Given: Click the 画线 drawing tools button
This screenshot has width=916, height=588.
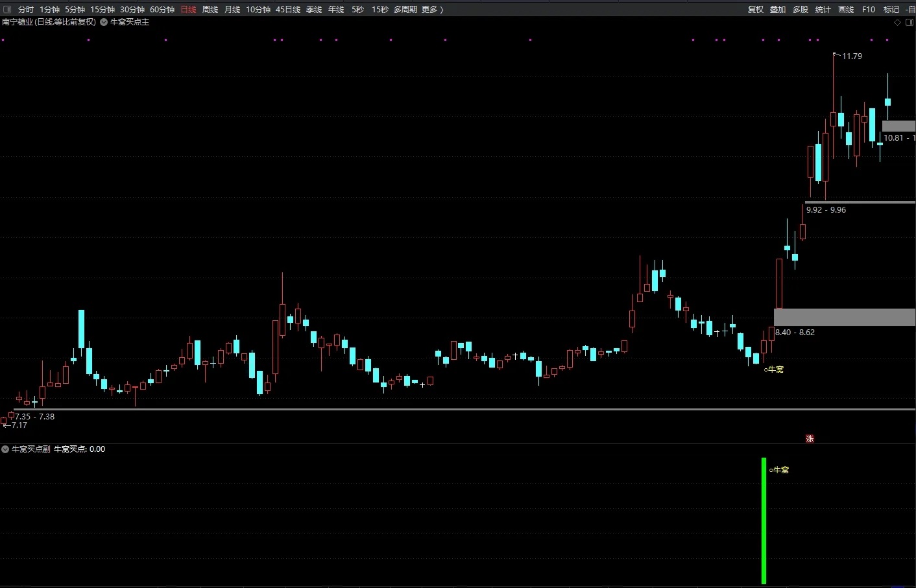Looking at the screenshot, I should click(x=846, y=9).
